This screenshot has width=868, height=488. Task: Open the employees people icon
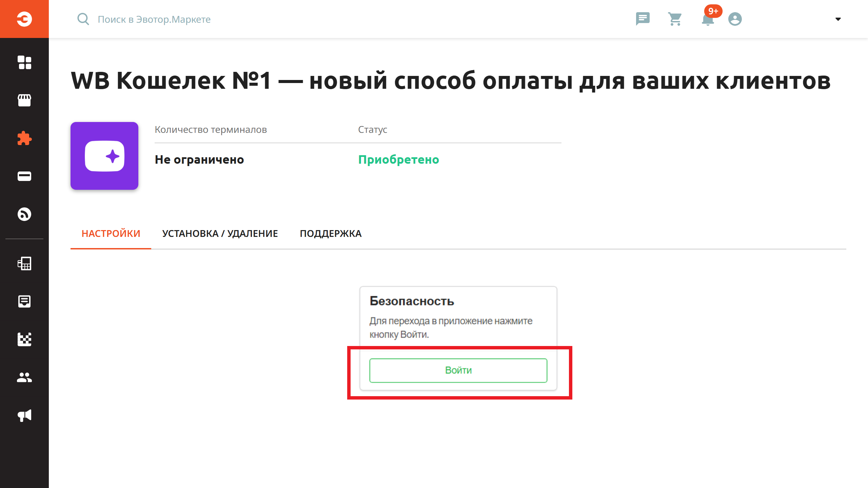[24, 377]
